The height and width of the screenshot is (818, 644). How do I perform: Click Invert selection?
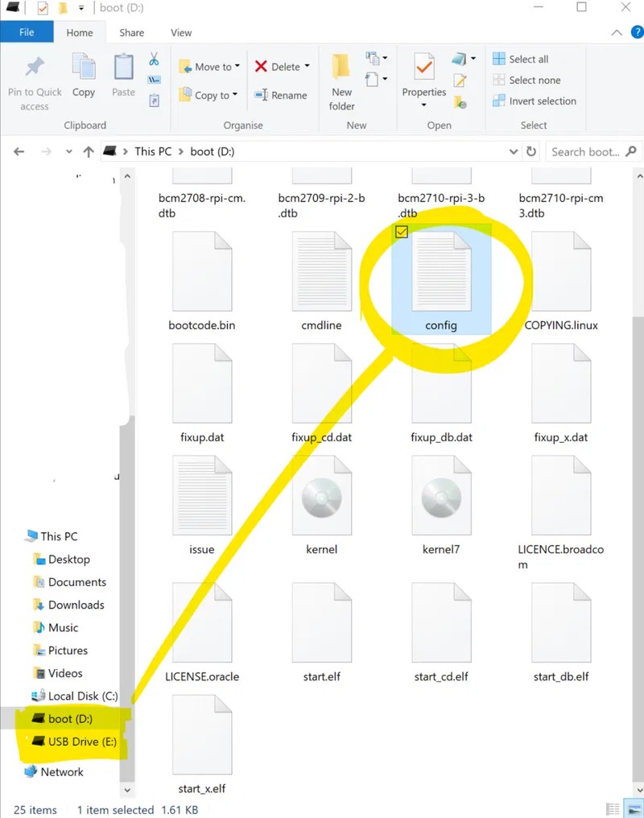pyautogui.click(x=542, y=101)
